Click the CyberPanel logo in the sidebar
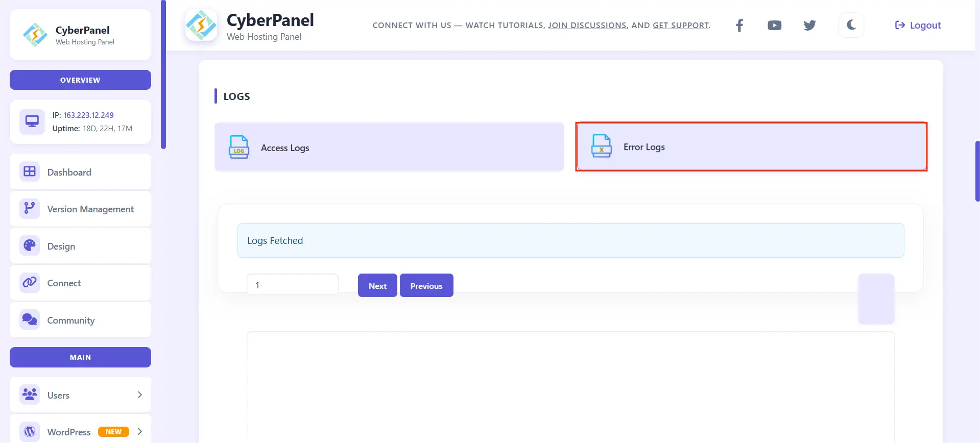 (x=35, y=35)
